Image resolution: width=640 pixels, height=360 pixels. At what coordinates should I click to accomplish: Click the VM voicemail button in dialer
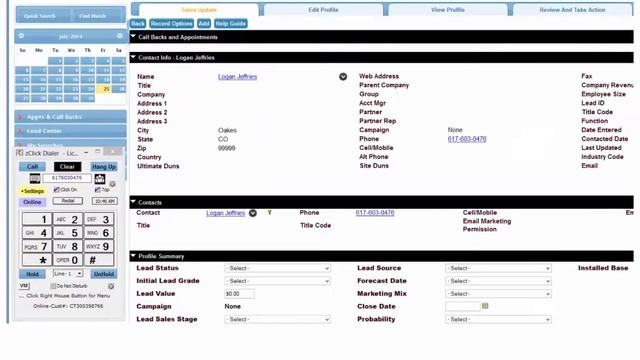click(24, 286)
